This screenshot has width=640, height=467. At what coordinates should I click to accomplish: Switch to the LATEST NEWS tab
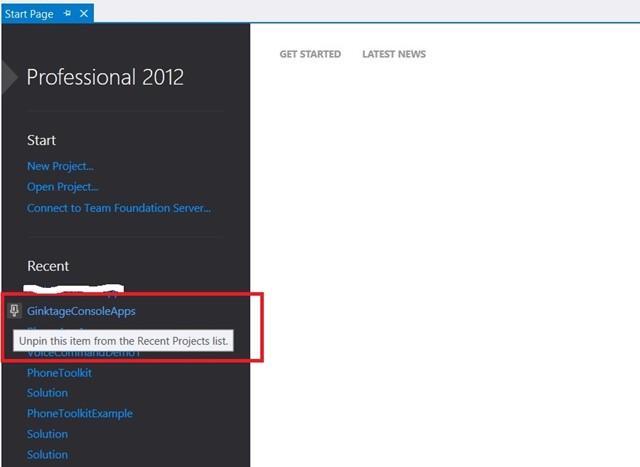[x=394, y=54]
